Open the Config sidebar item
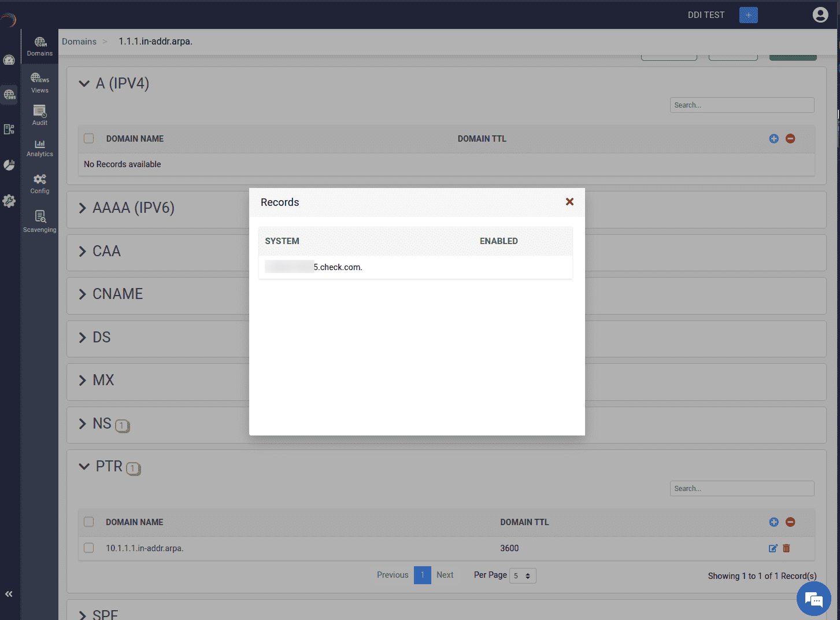Viewport: 840px width, 620px height. click(x=39, y=183)
